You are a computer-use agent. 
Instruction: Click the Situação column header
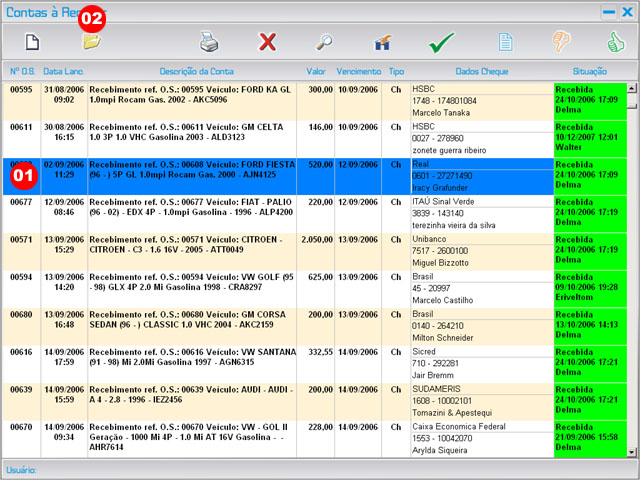pos(589,72)
